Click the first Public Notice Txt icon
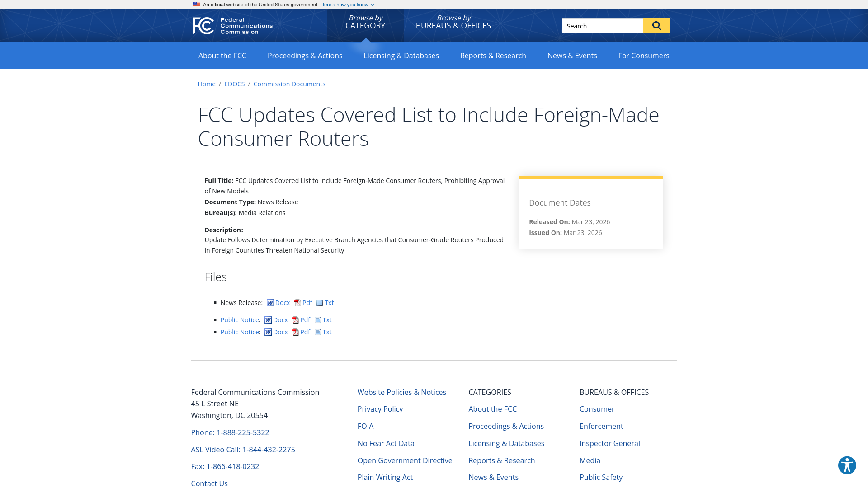The image size is (868, 488). [318, 319]
